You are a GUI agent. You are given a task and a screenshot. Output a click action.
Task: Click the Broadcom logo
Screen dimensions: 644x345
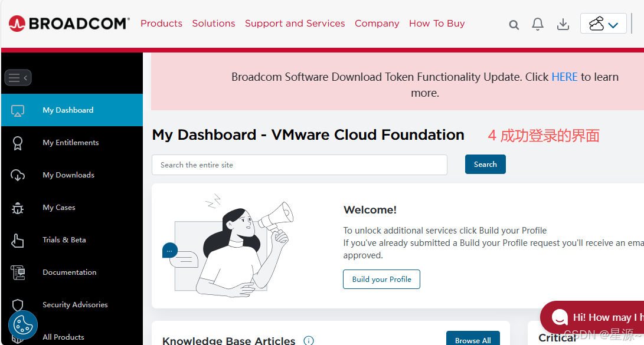click(69, 24)
